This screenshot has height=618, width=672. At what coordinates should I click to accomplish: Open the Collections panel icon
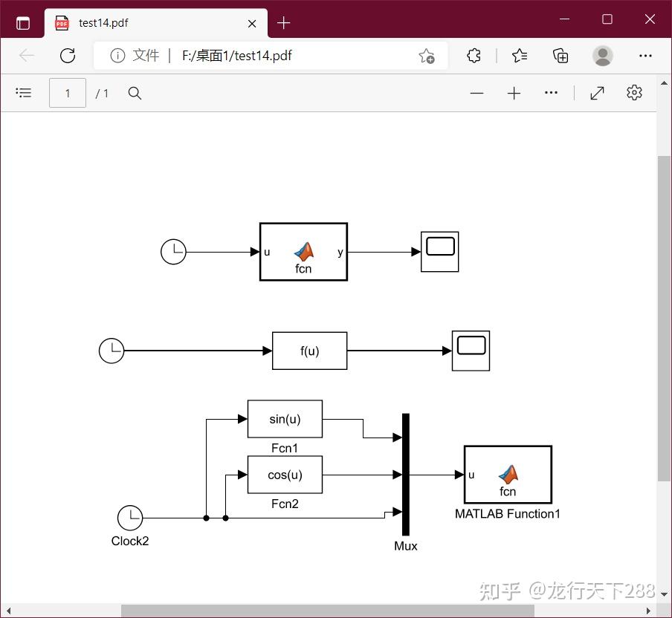tap(560, 55)
